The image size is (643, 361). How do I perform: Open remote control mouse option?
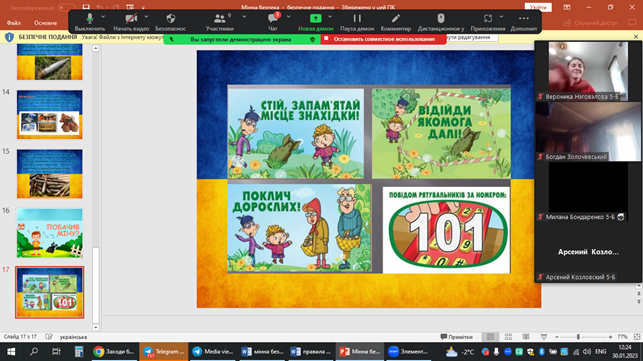click(441, 22)
